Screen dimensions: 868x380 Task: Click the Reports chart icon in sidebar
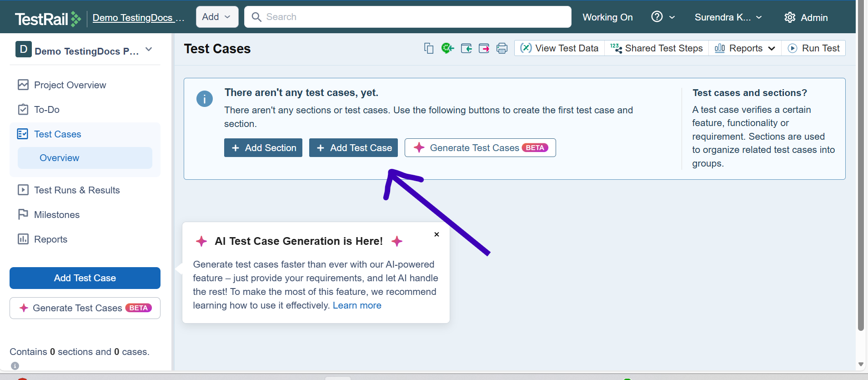tap(23, 239)
